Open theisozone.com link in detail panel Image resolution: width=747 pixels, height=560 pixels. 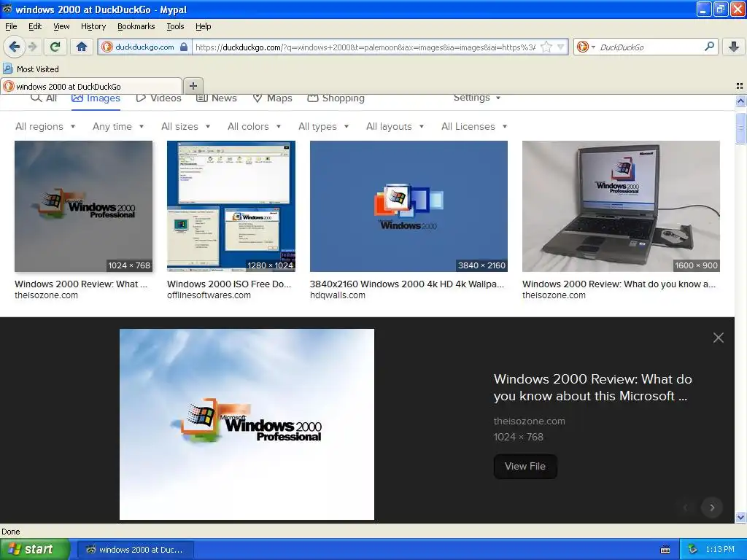pos(530,421)
